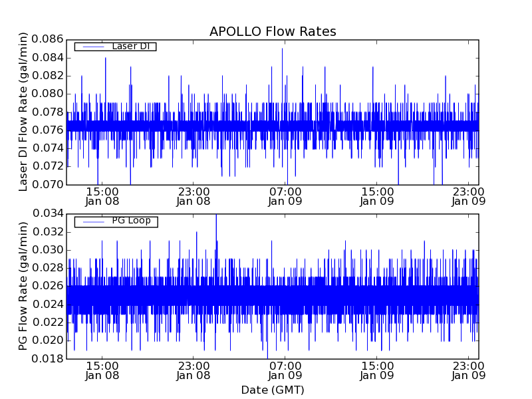The width and height of the screenshot is (532, 399).
Task: Select the PG Loop legend entry
Action: [x=116, y=222]
